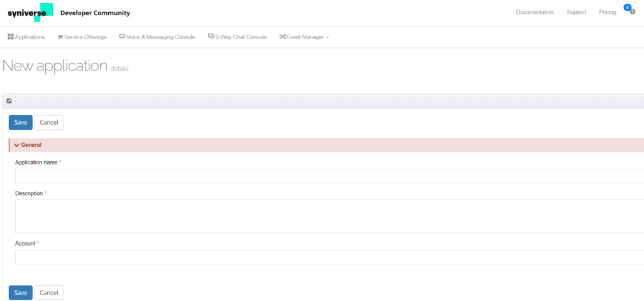The width and height of the screenshot is (644, 301).
Task: Click the Applications grid icon
Action: point(11,37)
